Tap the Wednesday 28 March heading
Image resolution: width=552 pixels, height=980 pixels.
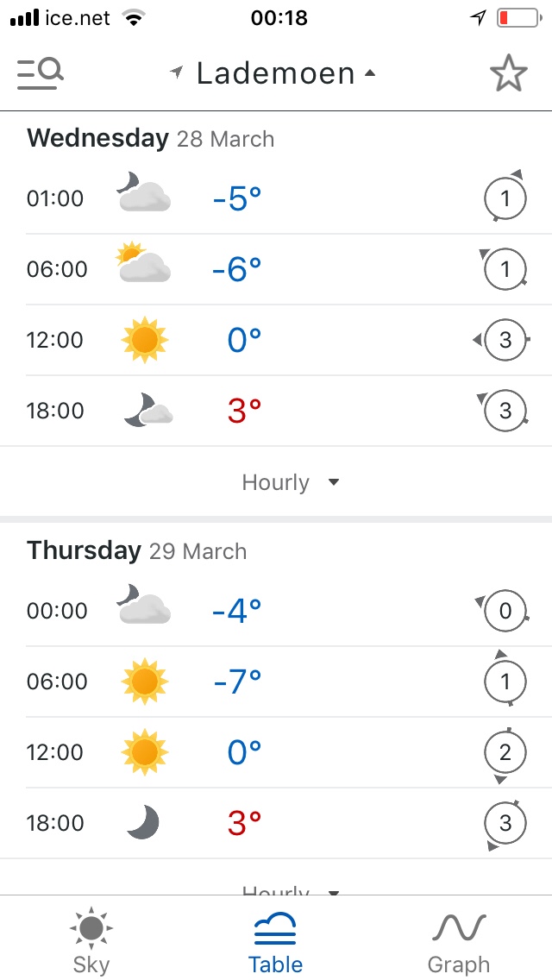click(151, 138)
